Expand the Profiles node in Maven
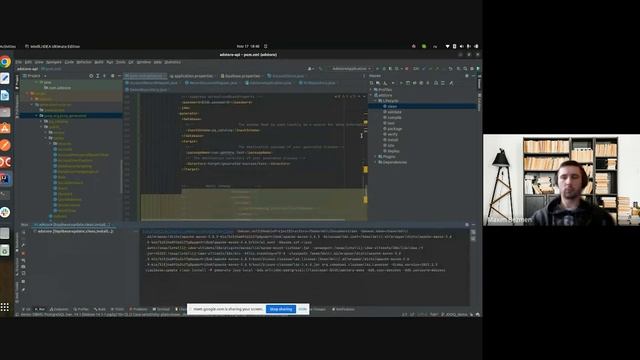Viewport: 640px width, 360px height. click(x=371, y=89)
